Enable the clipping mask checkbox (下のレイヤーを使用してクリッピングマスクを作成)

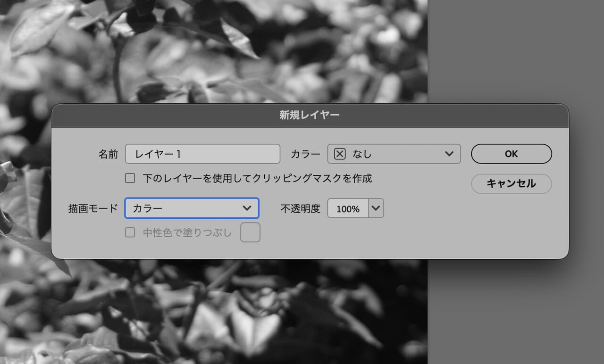130,179
